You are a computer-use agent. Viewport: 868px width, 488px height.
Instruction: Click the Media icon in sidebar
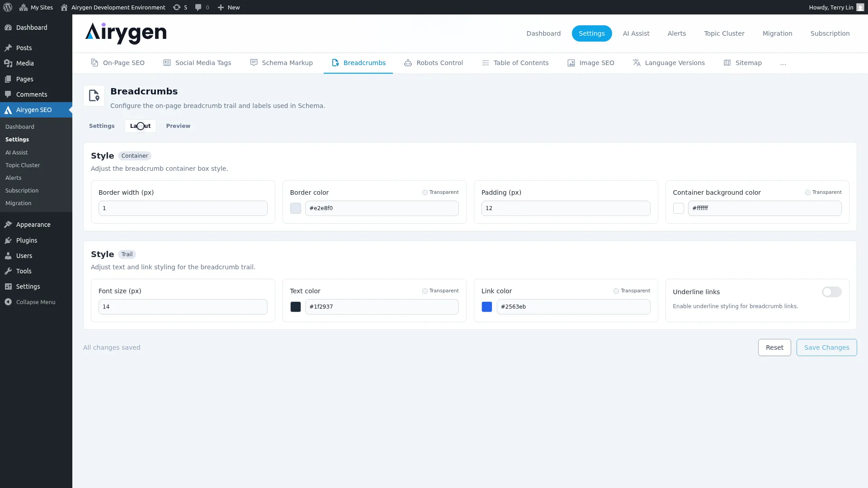8,63
